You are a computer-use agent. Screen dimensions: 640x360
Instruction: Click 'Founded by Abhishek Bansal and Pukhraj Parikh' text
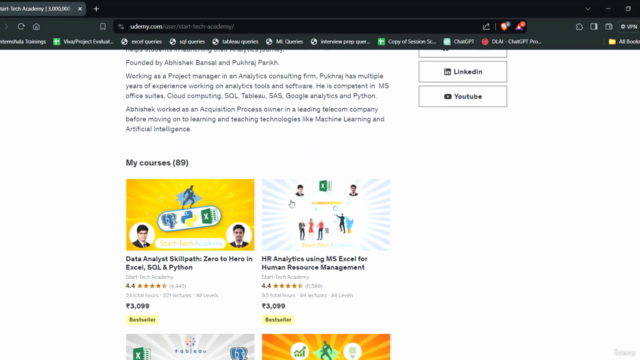tap(202, 63)
